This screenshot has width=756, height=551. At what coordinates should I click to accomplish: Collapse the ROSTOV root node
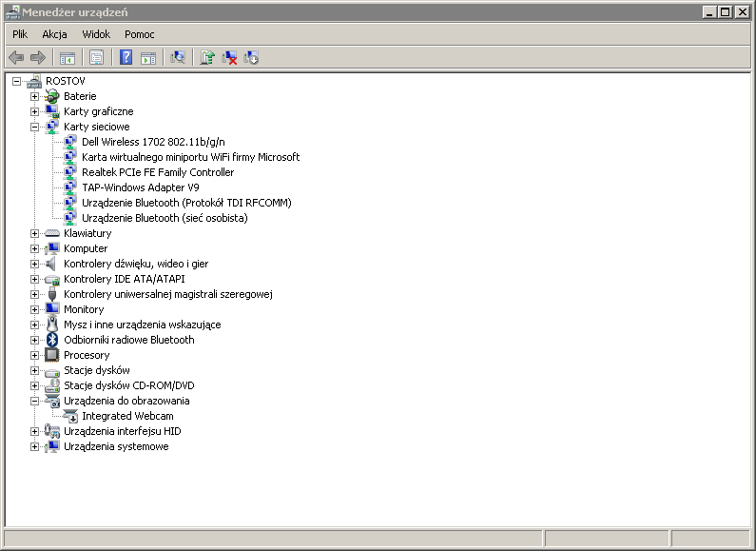[16, 81]
